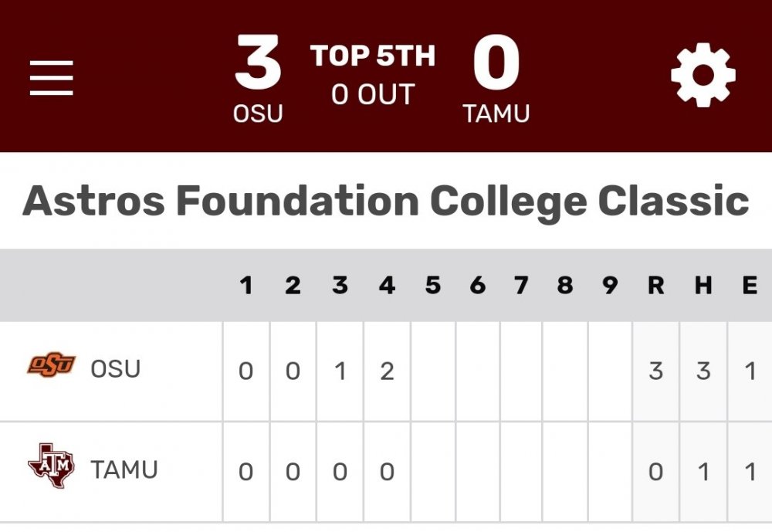Click the inning 5 column header
The width and height of the screenshot is (772, 532).
pyautogui.click(x=433, y=286)
